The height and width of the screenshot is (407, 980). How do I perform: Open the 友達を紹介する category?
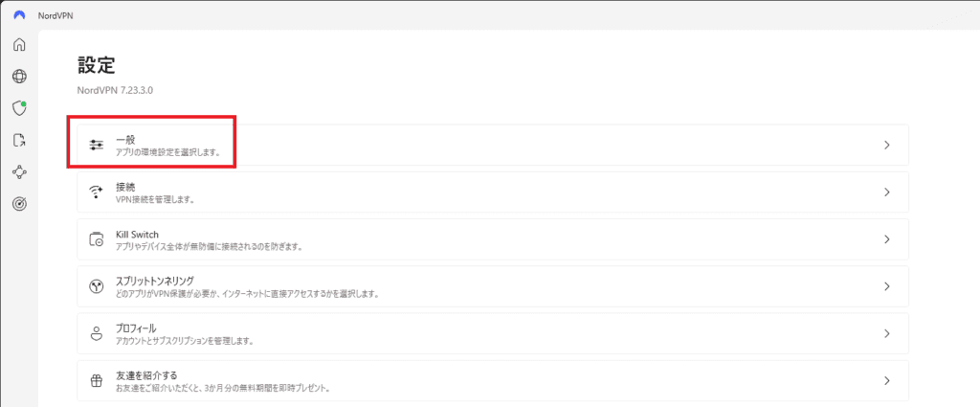[x=493, y=381]
